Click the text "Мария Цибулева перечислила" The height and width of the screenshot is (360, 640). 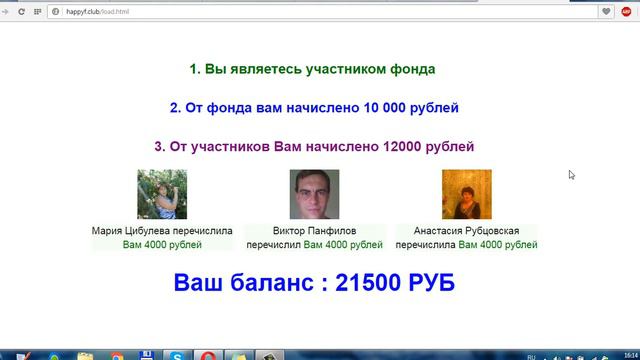(x=162, y=231)
